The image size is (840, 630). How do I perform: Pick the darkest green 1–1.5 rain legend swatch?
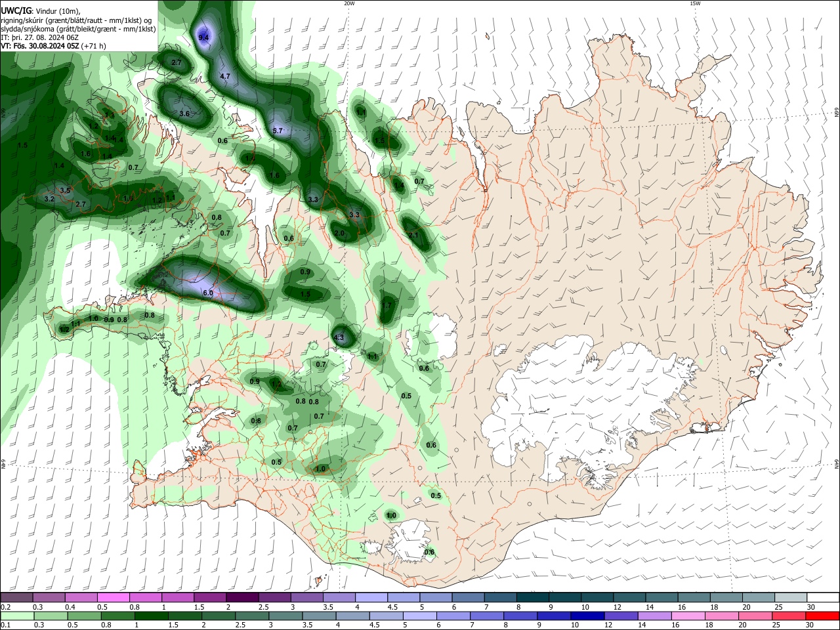[152, 616]
